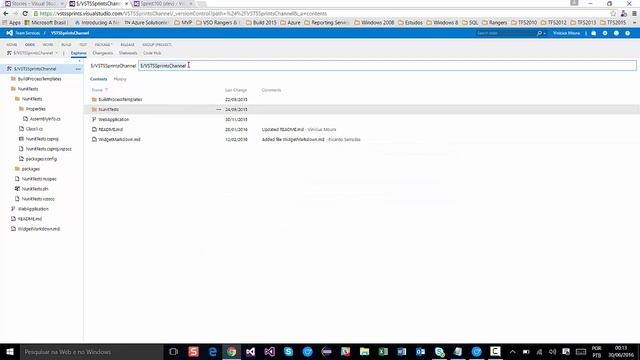The width and height of the screenshot is (640, 360).
Task: Select the Contents tab
Action: 98,79
